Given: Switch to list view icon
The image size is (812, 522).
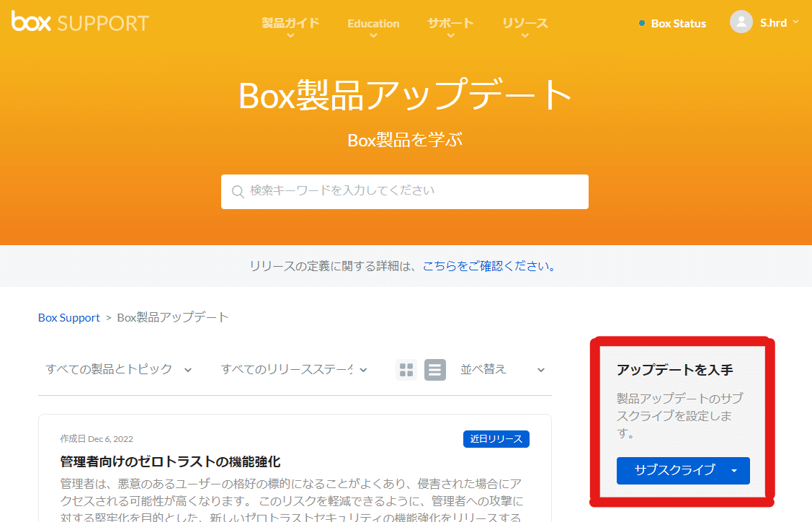Looking at the screenshot, I should tap(434, 369).
